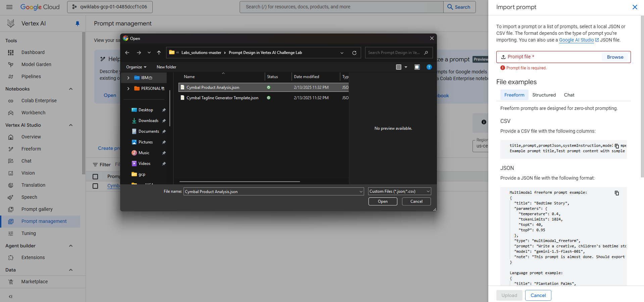Expand the IBM folder tree node
Screen dimensions: 644x302
(128, 78)
